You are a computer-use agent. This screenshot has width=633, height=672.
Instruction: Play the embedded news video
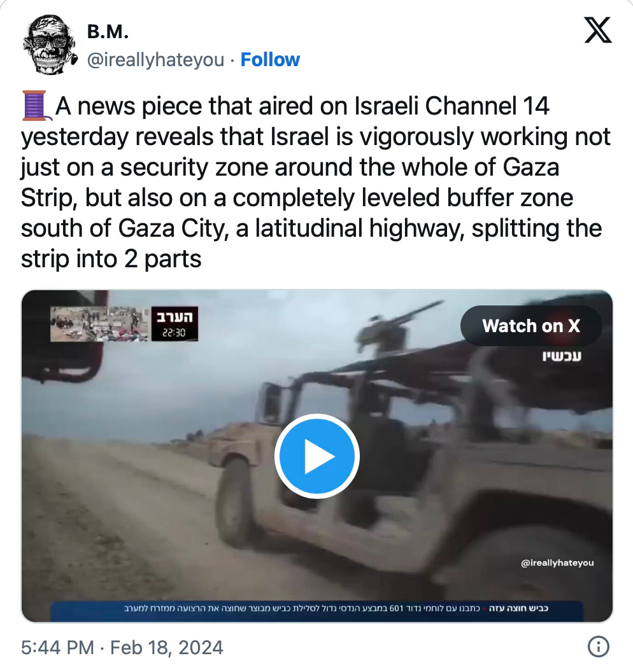[317, 456]
